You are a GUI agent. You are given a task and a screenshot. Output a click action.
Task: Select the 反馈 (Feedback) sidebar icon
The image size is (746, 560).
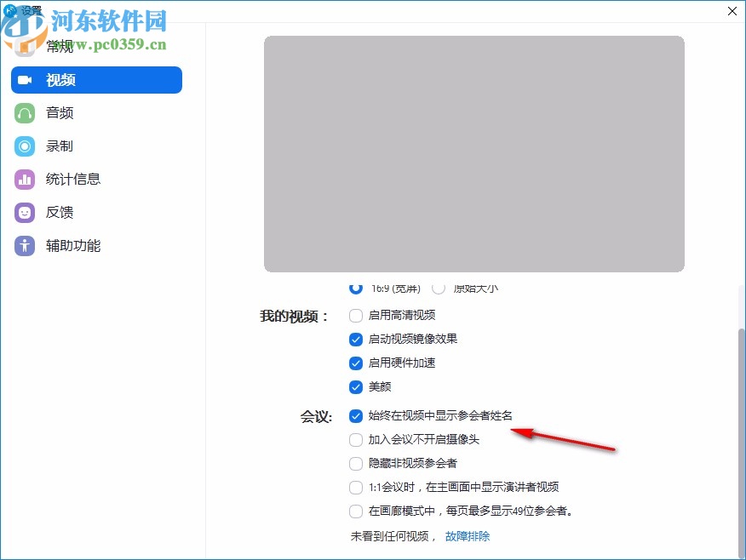click(24, 212)
